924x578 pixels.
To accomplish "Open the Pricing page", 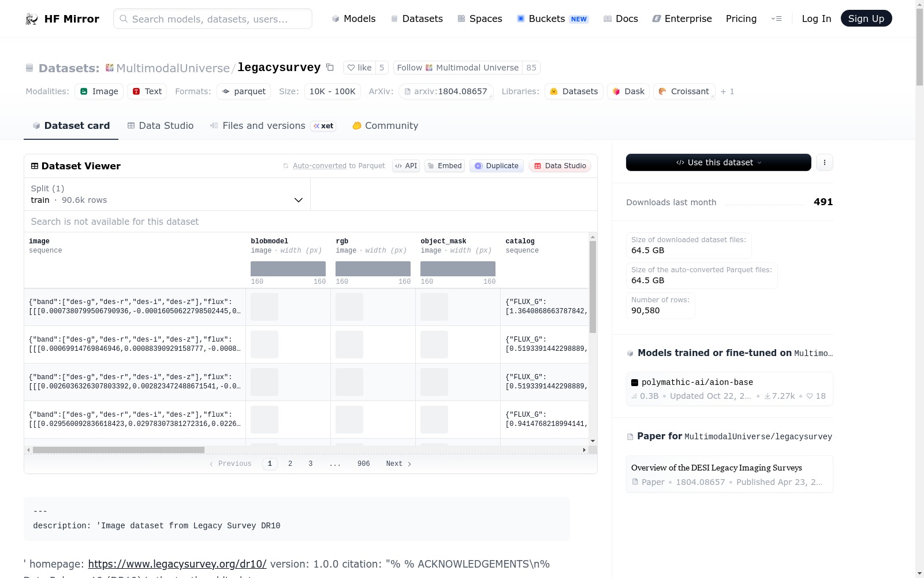I will point(741,18).
